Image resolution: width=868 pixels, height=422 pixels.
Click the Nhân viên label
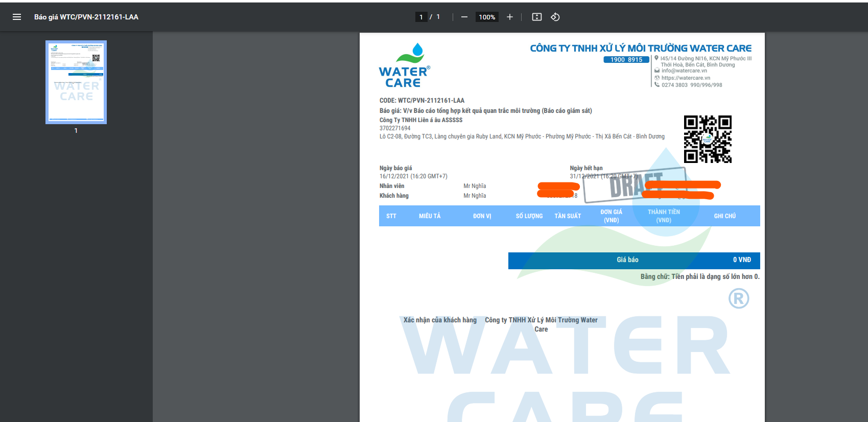tap(392, 186)
